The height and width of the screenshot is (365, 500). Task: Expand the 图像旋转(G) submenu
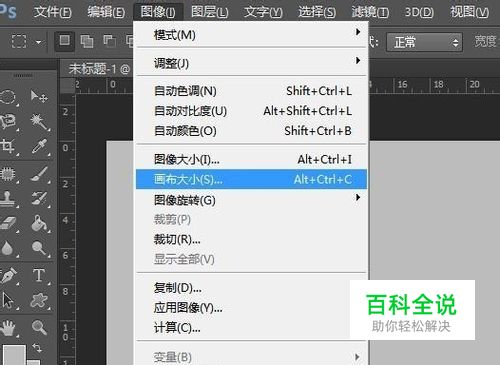click(x=251, y=200)
